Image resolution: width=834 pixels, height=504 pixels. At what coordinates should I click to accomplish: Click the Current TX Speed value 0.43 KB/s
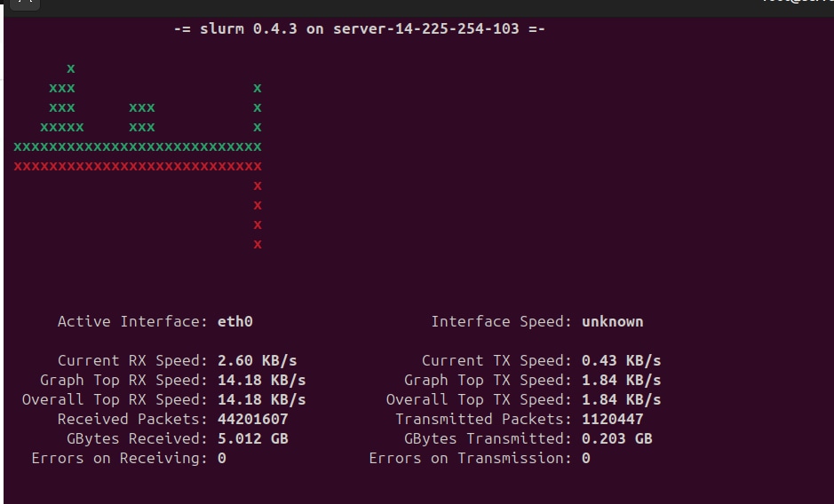(x=621, y=360)
